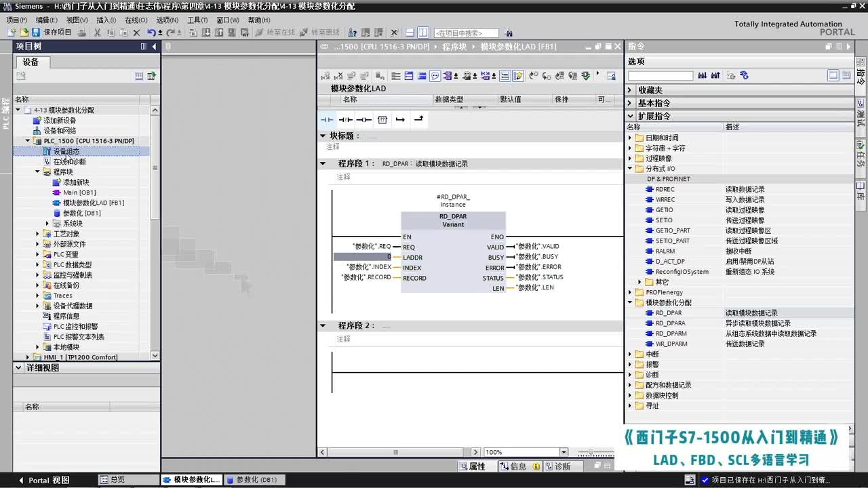This screenshot has height=488, width=868.
Task: Click the open project icon in main toolbar
Action: [24, 33]
